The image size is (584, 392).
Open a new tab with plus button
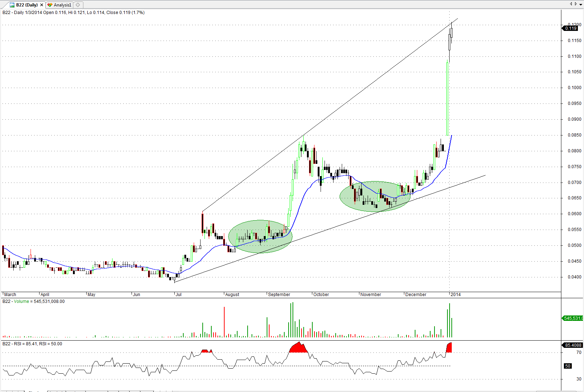tap(78, 5)
